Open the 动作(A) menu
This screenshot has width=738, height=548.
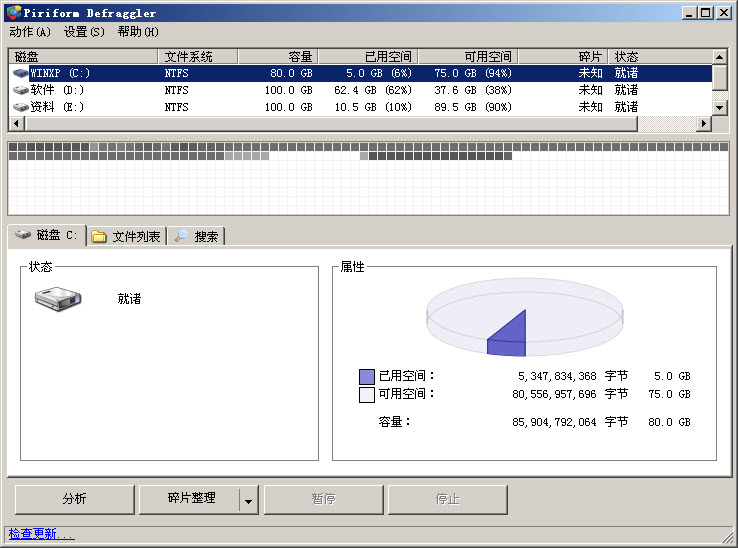pos(29,32)
